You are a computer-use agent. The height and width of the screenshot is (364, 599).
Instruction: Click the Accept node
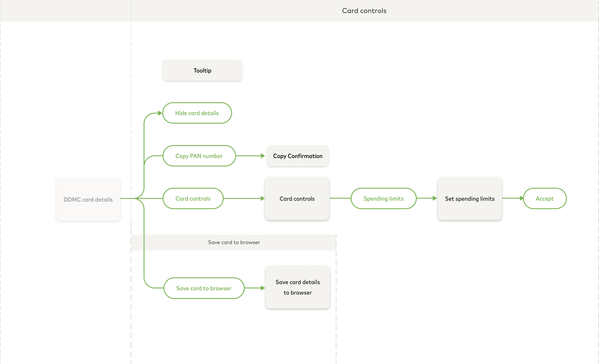(x=545, y=199)
